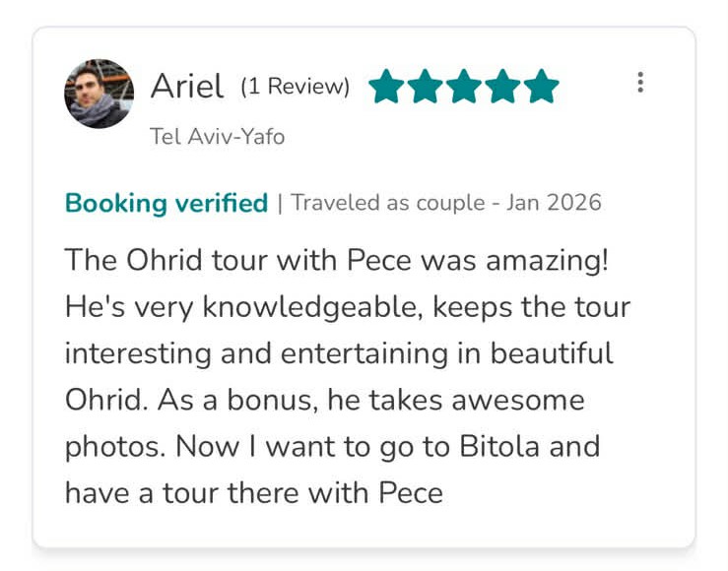Click the Tel Aviv-Yafo location text

pyautogui.click(x=217, y=137)
